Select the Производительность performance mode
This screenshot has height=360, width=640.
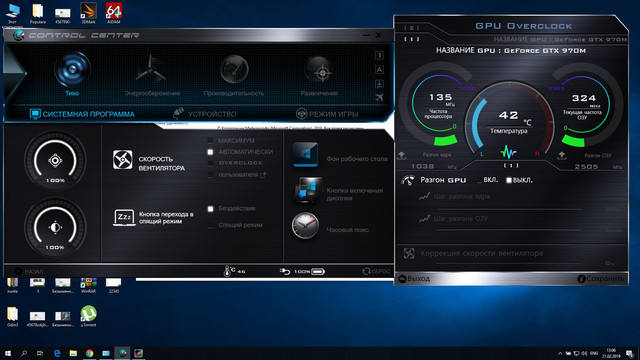tap(234, 69)
